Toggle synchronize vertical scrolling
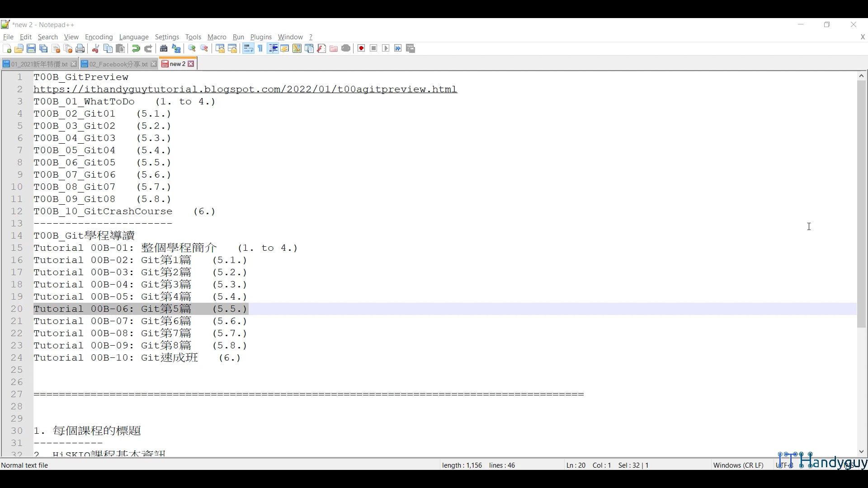The height and width of the screenshot is (488, 868). click(x=220, y=48)
